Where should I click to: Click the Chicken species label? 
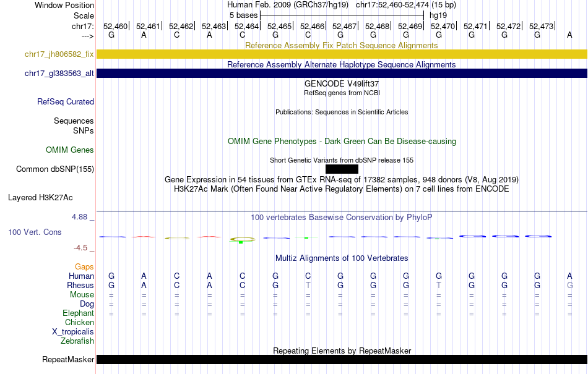point(79,322)
